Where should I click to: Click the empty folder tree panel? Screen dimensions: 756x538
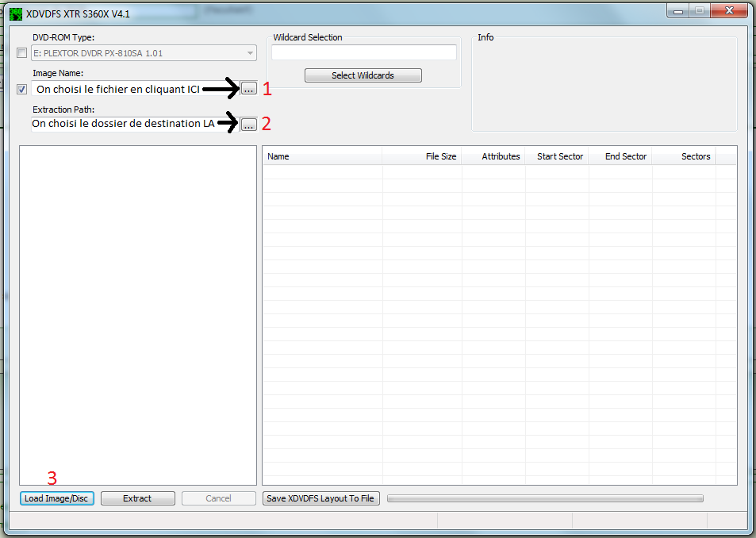pyautogui.click(x=138, y=315)
